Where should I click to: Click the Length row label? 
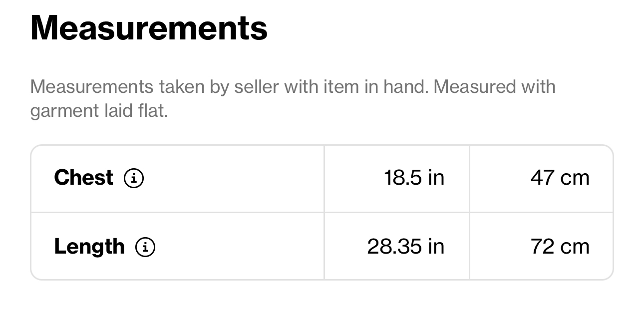point(89,247)
